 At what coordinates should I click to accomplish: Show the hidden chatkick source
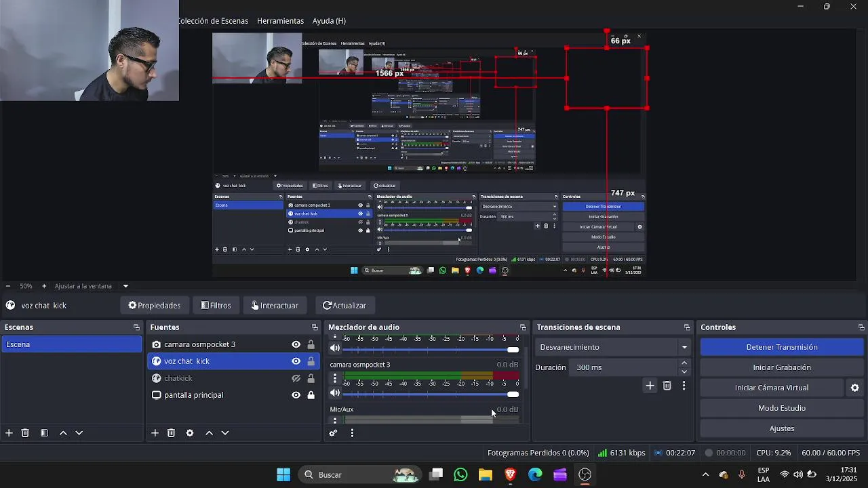point(296,378)
